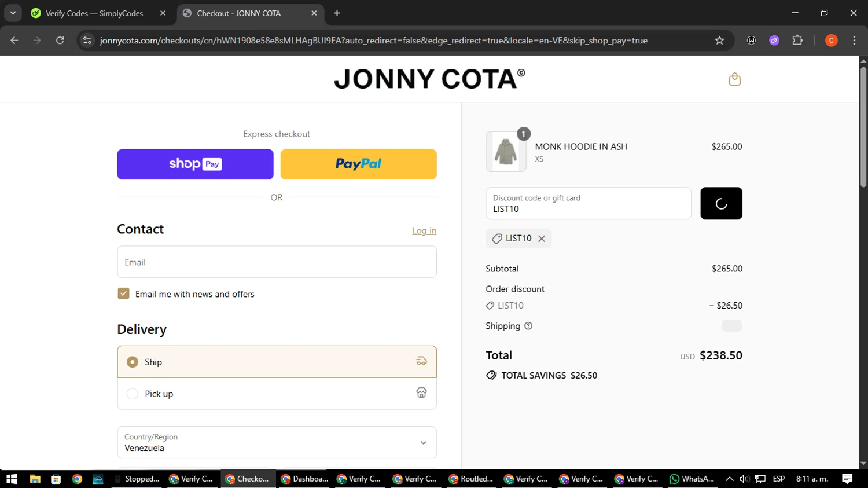Close the Verify Codes — SimplyCodes tab
868x488 pixels.
coord(163,13)
